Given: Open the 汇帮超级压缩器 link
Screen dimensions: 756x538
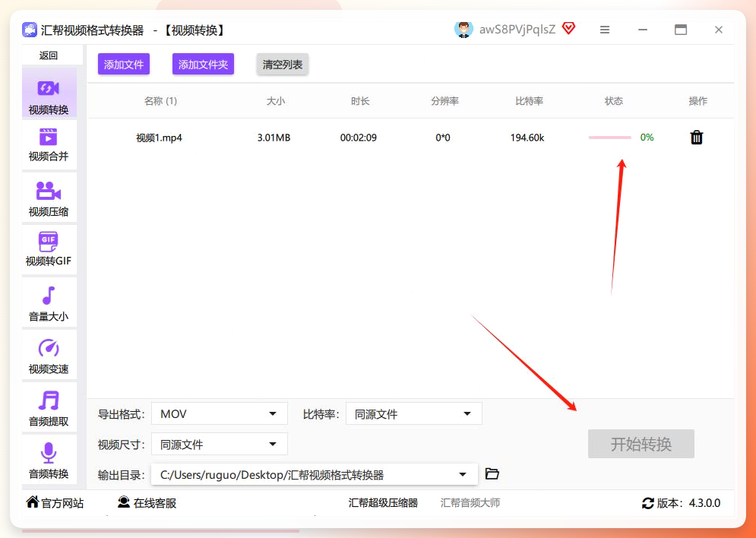Looking at the screenshot, I should tap(383, 503).
